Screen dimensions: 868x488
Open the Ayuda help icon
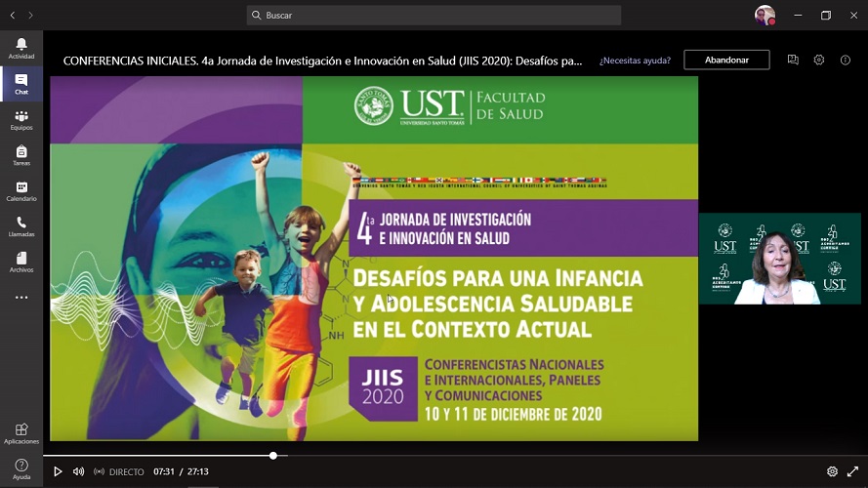tap(21, 469)
